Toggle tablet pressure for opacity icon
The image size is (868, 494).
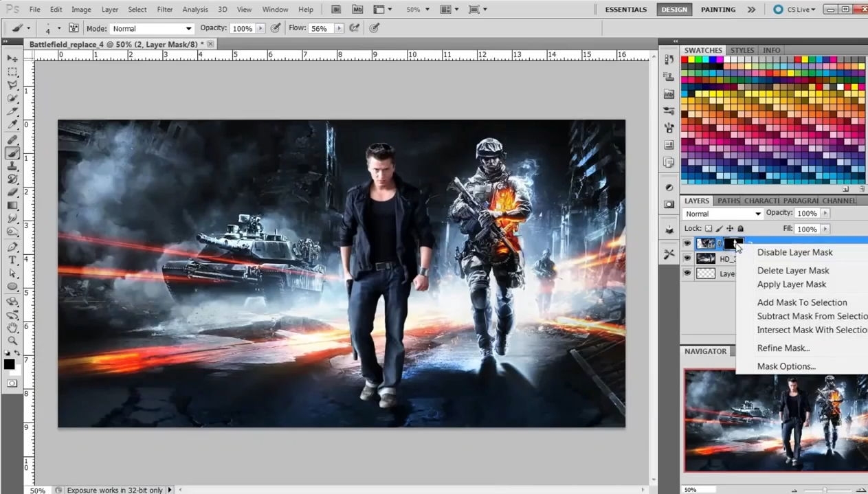pyautogui.click(x=275, y=28)
